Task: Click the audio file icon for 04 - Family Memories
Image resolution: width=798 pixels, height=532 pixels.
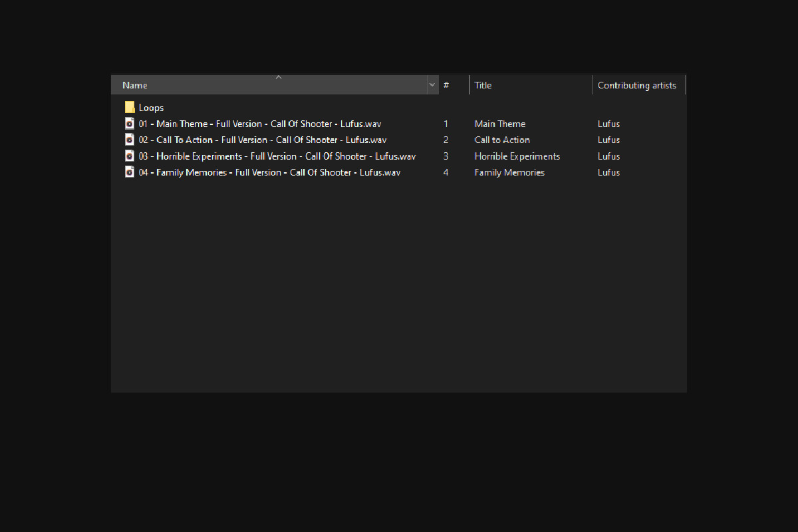Action: pos(130,172)
